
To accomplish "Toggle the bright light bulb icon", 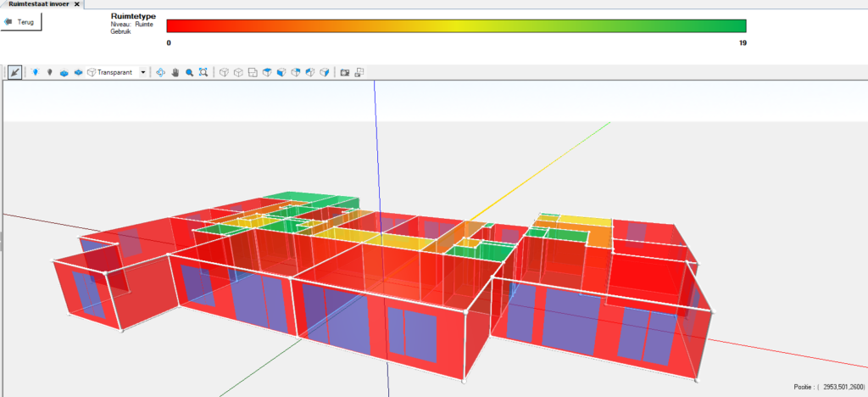I will coord(35,73).
